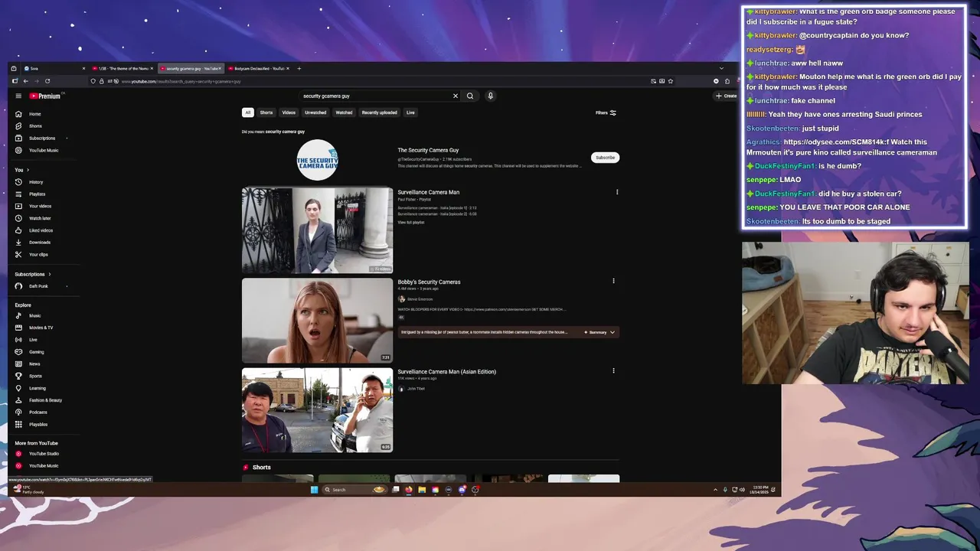The width and height of the screenshot is (980, 551).
Task: Open Your clips in sidebar
Action: pos(38,255)
